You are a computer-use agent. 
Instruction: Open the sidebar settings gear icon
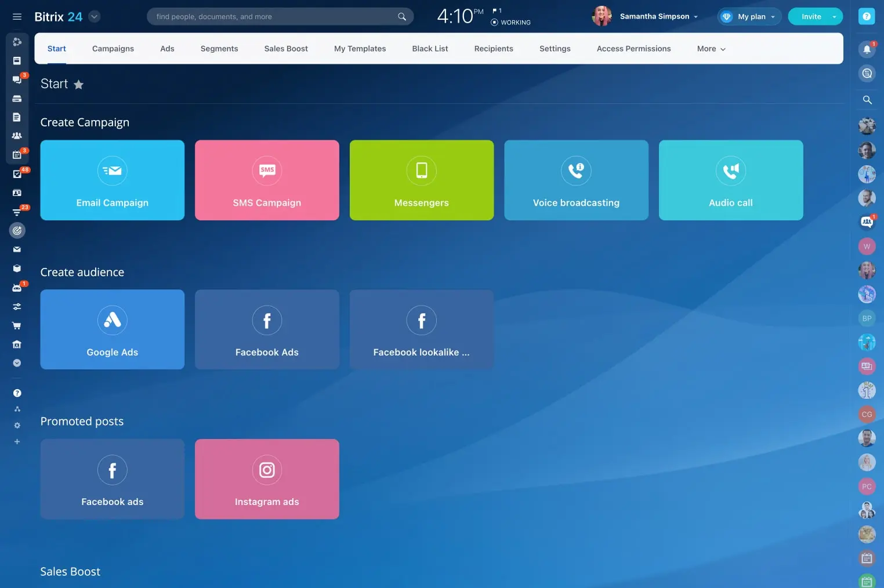[17, 426]
